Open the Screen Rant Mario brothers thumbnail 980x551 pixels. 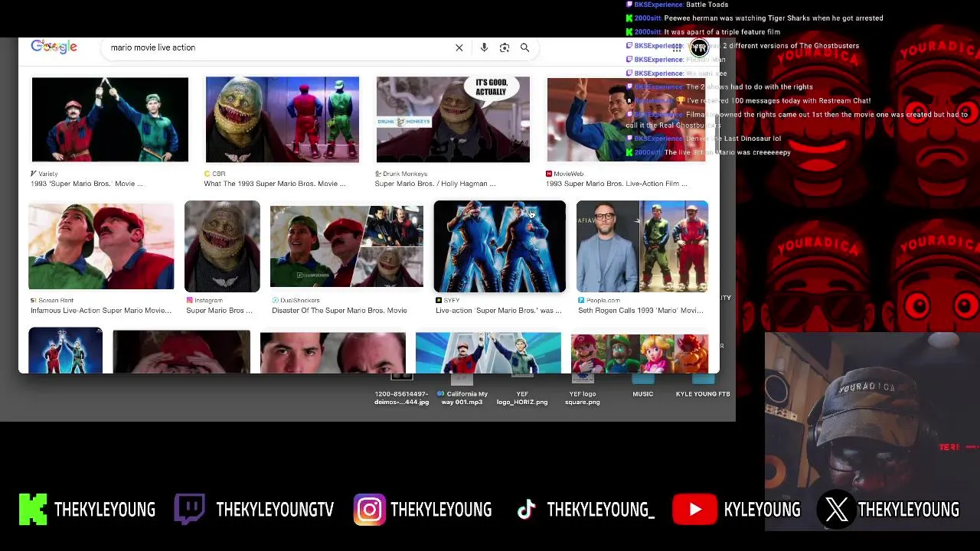101,246
